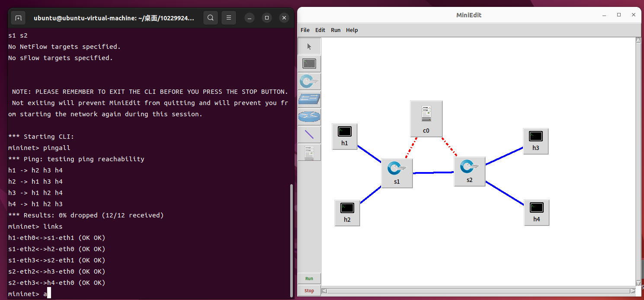This screenshot has height=300, width=644.
Task: Select the Legacy Switch tool in toolbar
Action: click(x=309, y=99)
